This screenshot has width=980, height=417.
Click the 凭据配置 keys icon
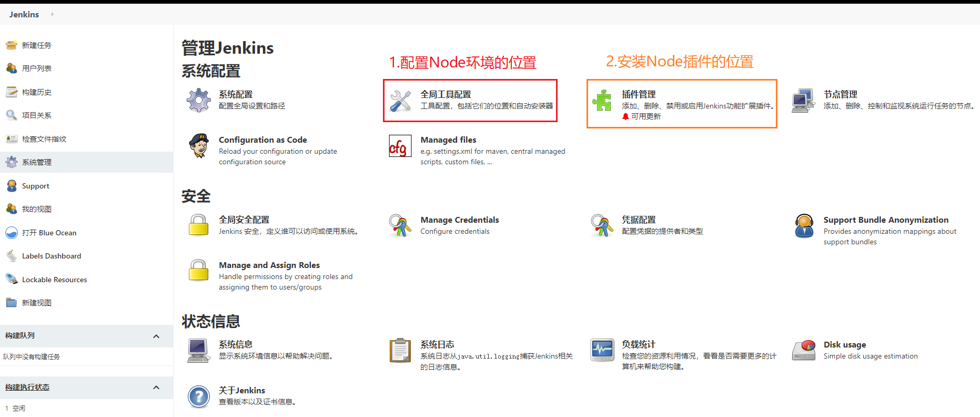point(602,225)
